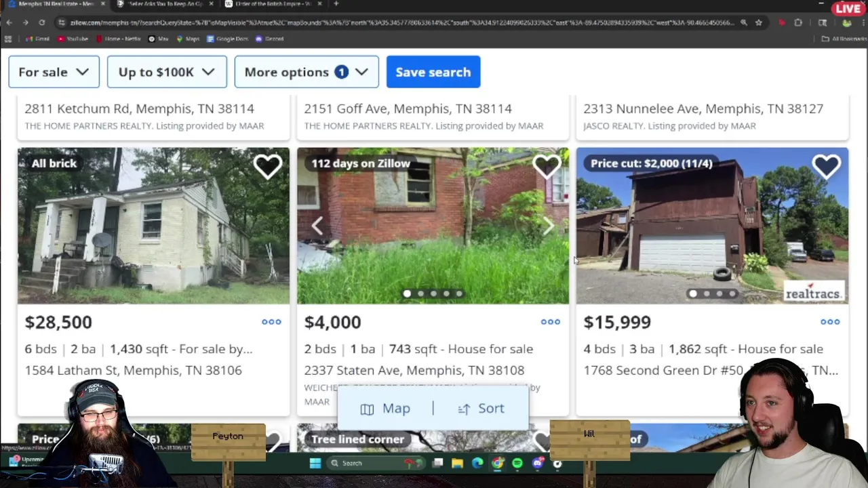
Task: Favorite the 2337 Staten Ave listing heart
Action: pyautogui.click(x=547, y=167)
